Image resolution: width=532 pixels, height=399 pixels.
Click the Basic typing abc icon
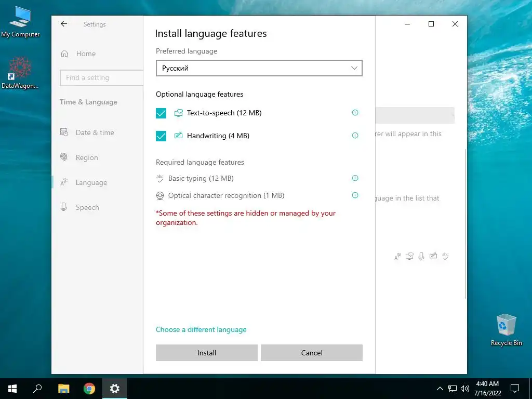160,178
